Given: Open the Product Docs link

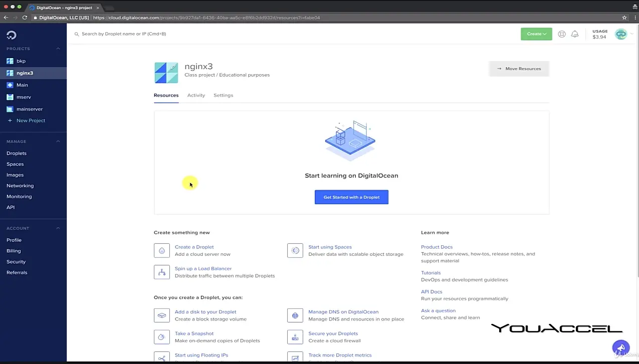Looking at the screenshot, I should tap(437, 247).
